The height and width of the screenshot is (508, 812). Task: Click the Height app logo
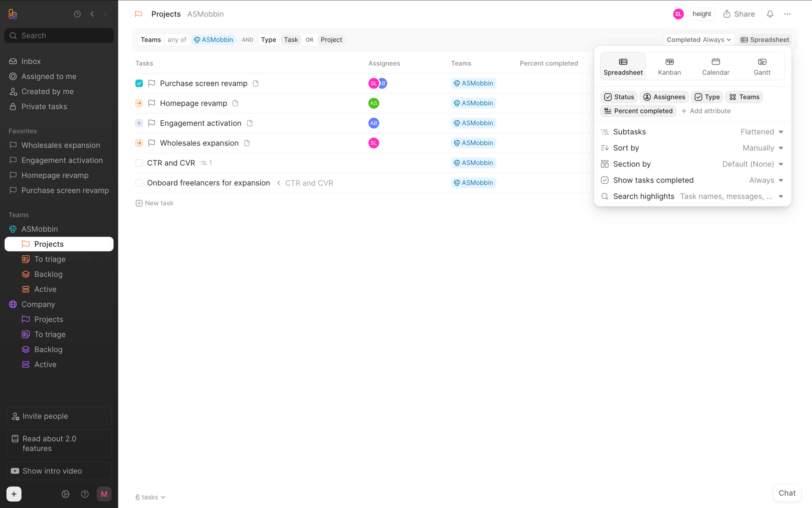(x=13, y=14)
